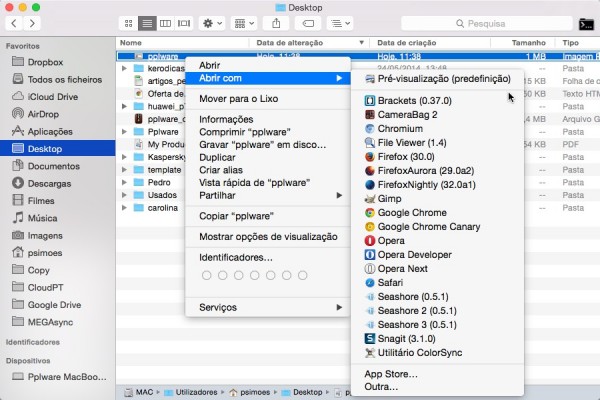Open with CameraBag 2

coord(437,114)
